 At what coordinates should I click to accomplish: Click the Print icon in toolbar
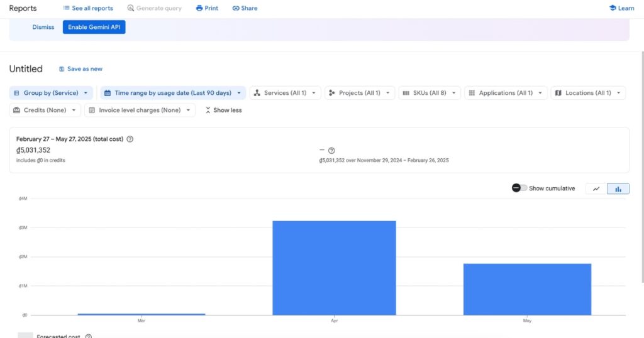pos(199,8)
